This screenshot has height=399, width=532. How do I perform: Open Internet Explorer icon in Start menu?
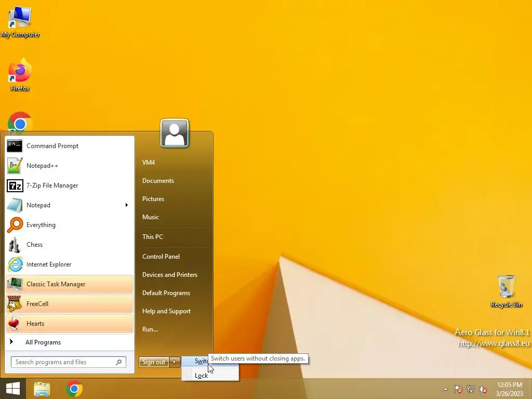click(x=15, y=264)
